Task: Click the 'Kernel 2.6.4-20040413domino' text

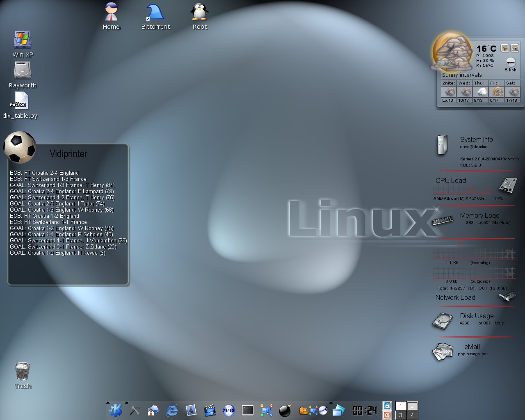Action: (x=489, y=159)
